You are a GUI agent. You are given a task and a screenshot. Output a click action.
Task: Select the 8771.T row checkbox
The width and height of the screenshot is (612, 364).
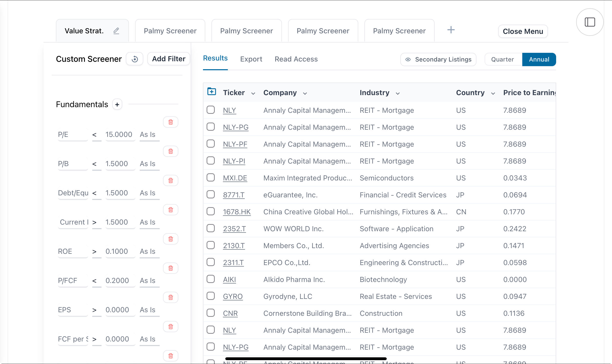coord(211,195)
